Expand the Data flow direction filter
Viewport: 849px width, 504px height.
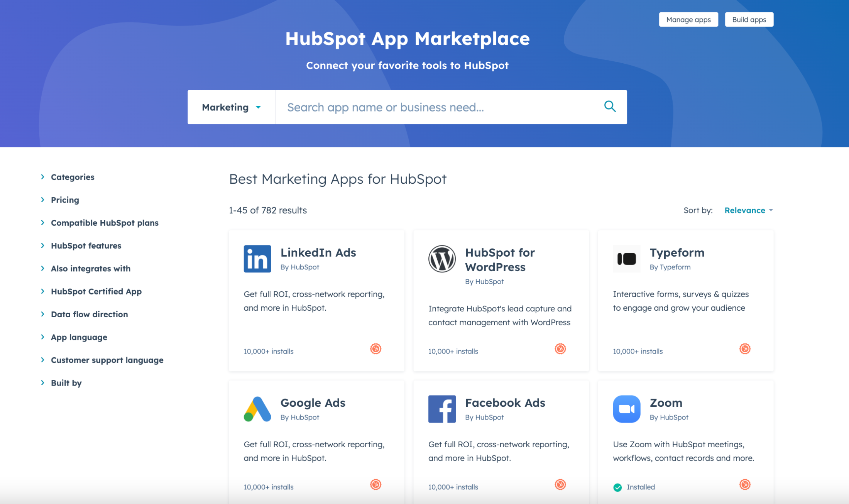pyautogui.click(x=88, y=314)
